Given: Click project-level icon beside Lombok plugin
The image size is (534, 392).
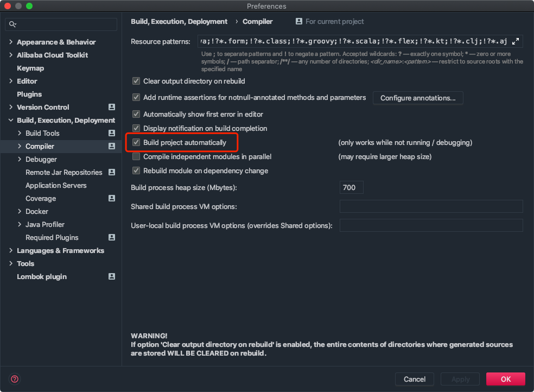Looking at the screenshot, I should 112,276.
